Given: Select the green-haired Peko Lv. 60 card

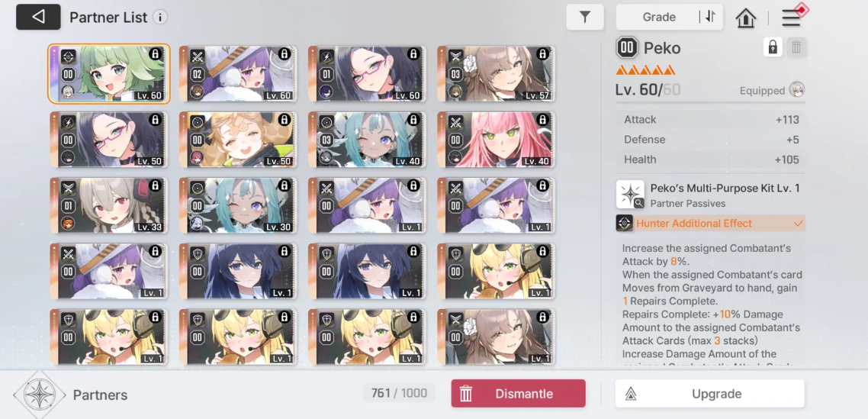Looking at the screenshot, I should (x=108, y=74).
